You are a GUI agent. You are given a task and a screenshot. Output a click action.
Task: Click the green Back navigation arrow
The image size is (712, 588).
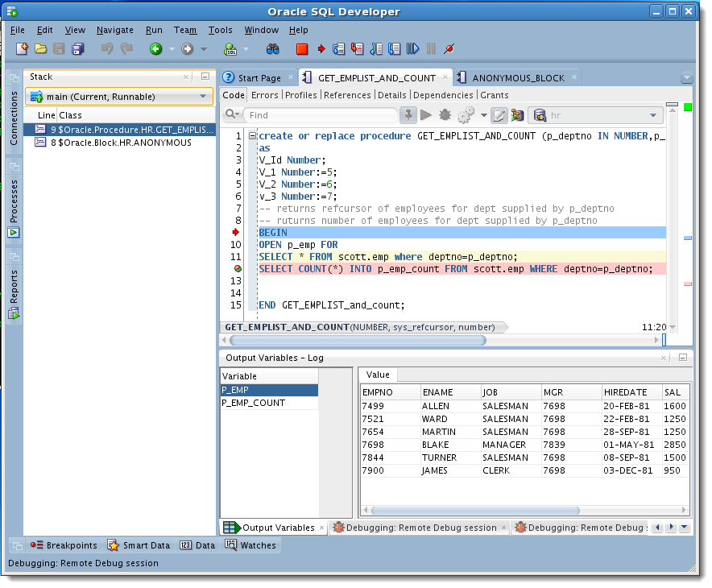(155, 49)
